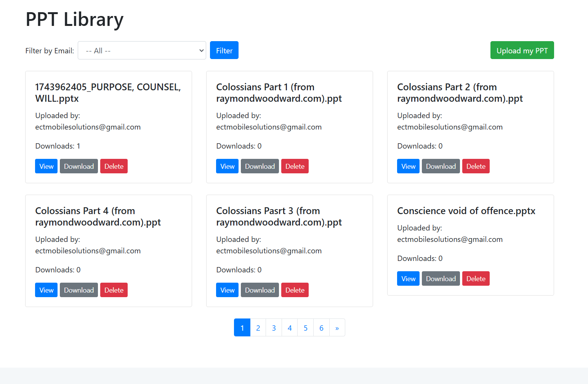This screenshot has height=384, width=588.
Task: Delete the PURPOSE, COUNSEL, WILL file
Action: pos(114,166)
